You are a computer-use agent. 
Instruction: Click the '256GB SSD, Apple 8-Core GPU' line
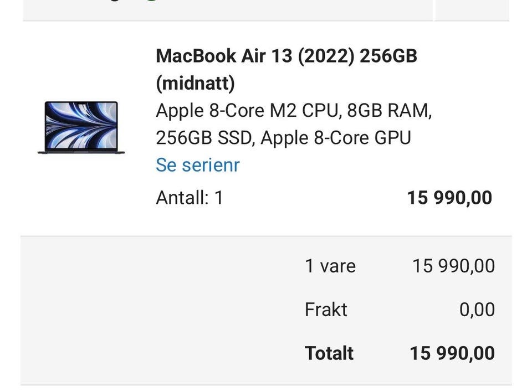click(283, 138)
